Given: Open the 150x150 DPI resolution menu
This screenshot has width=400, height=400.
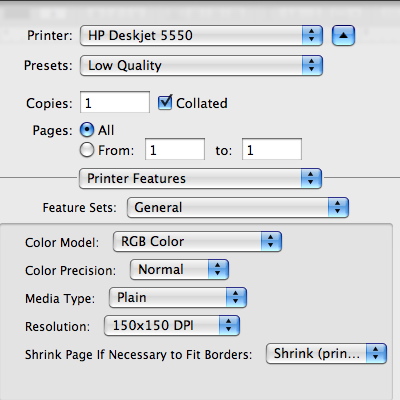Looking at the screenshot, I should click(x=172, y=325).
